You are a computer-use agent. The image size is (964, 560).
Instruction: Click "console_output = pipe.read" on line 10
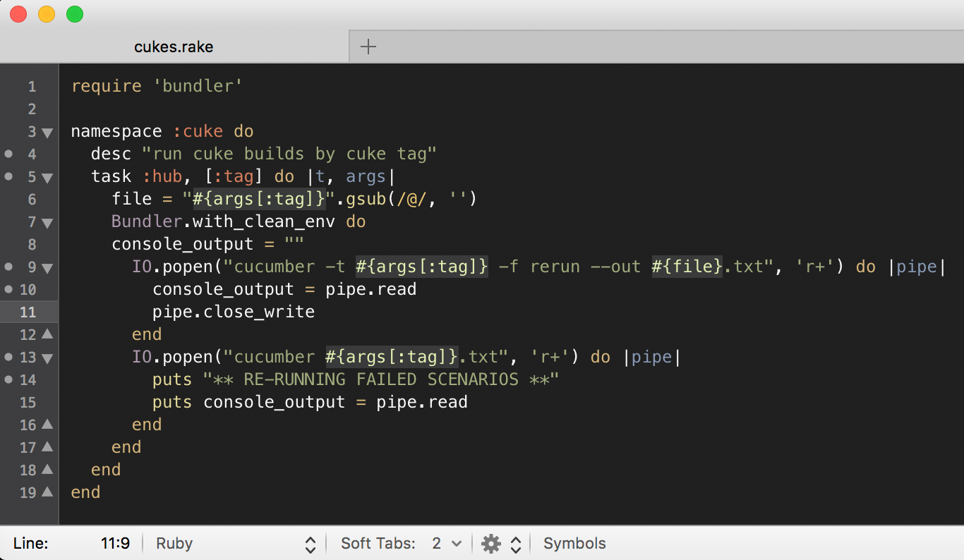(284, 289)
